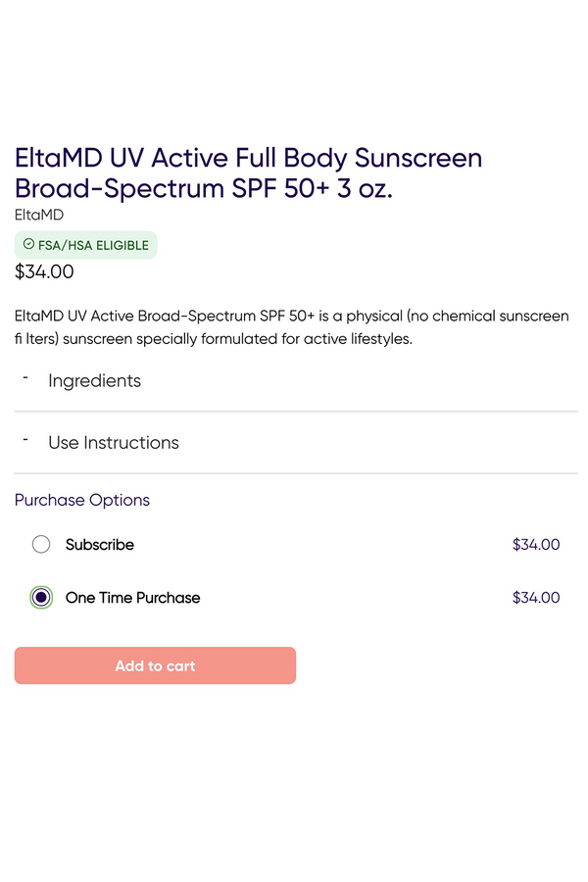This screenshot has width=588, height=882.
Task: Click the Purchase Options heading
Action: tap(82, 500)
